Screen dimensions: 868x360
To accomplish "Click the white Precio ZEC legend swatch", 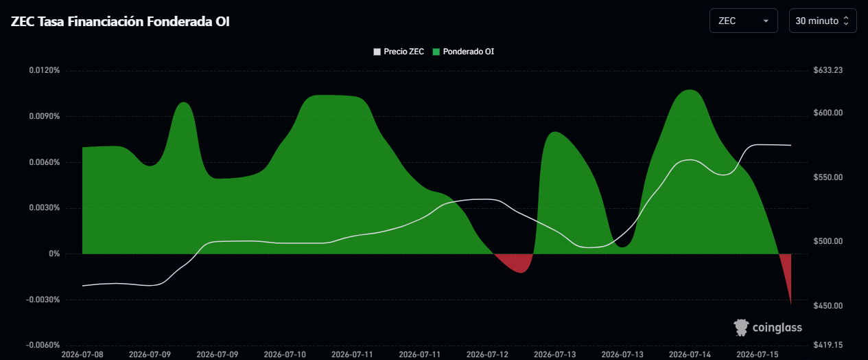I will [376, 52].
